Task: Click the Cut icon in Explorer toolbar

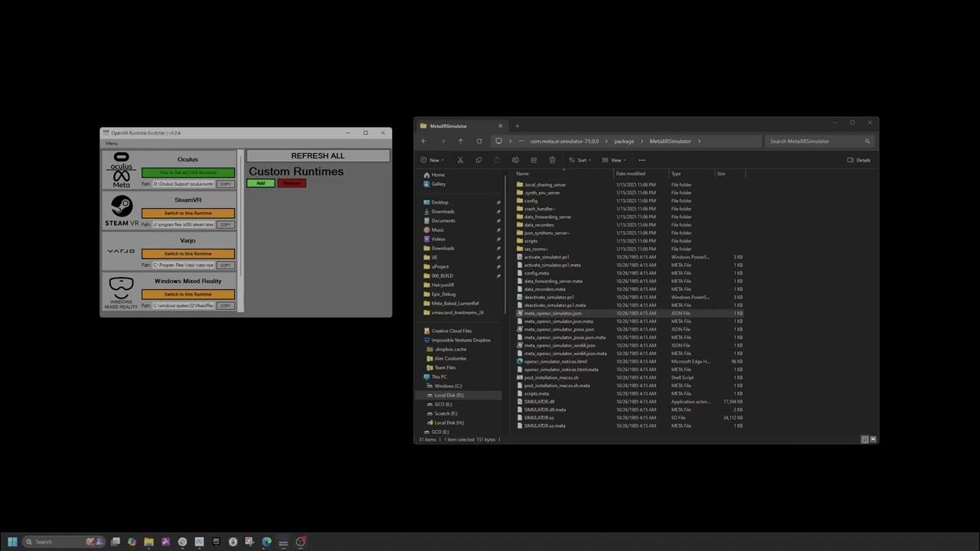Action: pyautogui.click(x=460, y=160)
